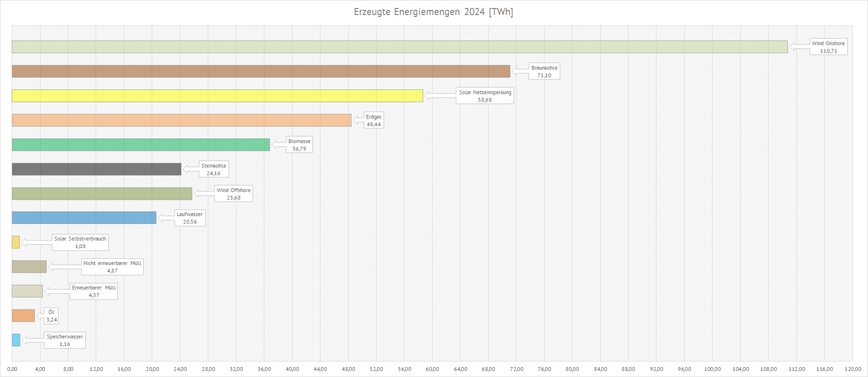This screenshot has height=377, width=868.
Task: Click the 60,00 x-axis tick label
Action: point(432,369)
